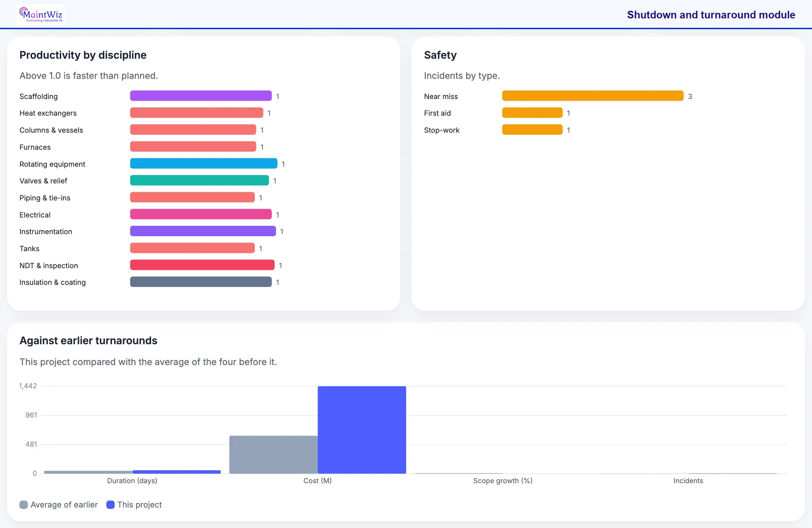Toggle the Average of earlier legend swatch
Image resolution: width=812 pixels, height=528 pixels.
24,505
